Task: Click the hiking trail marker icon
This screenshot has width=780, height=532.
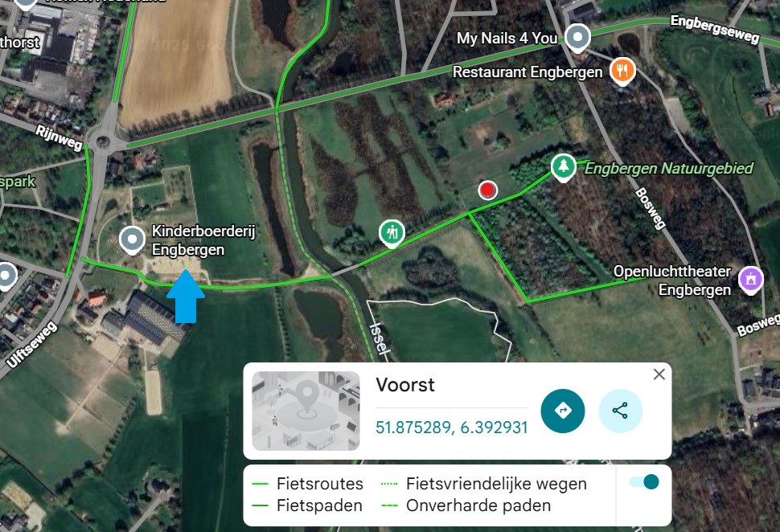Action: [392, 233]
